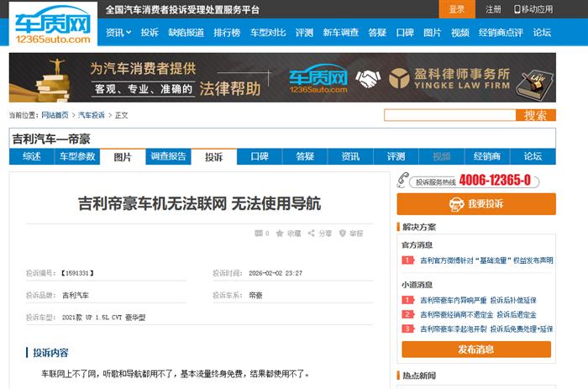
Task: Click the 注册 link
Action: [x=494, y=9]
